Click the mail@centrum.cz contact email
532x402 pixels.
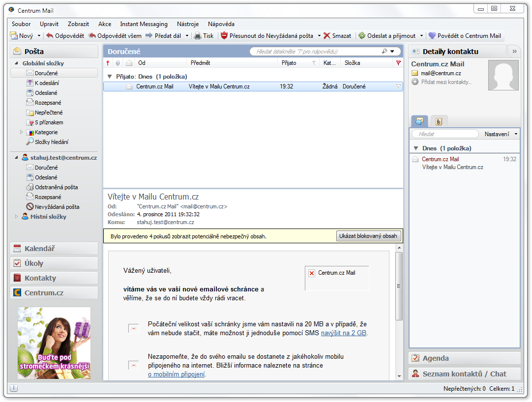(x=441, y=73)
